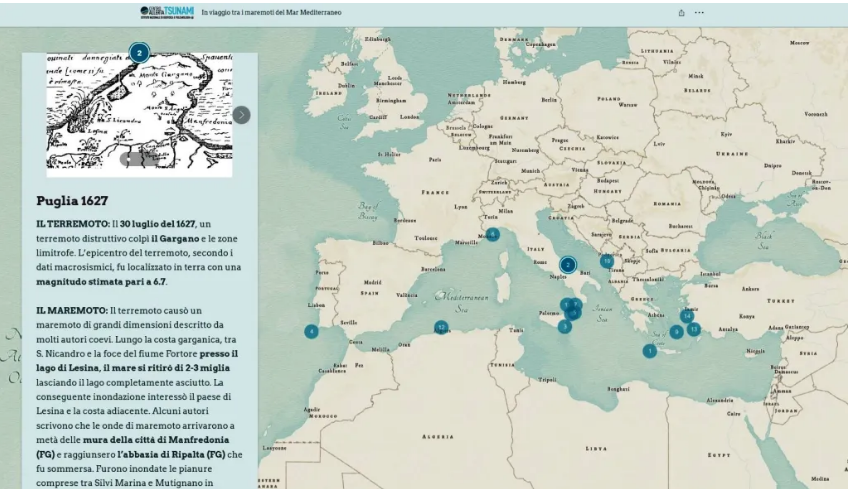849x489 pixels.
Task: Select map marker 4 near Portugal's coast
Action: [312, 332]
